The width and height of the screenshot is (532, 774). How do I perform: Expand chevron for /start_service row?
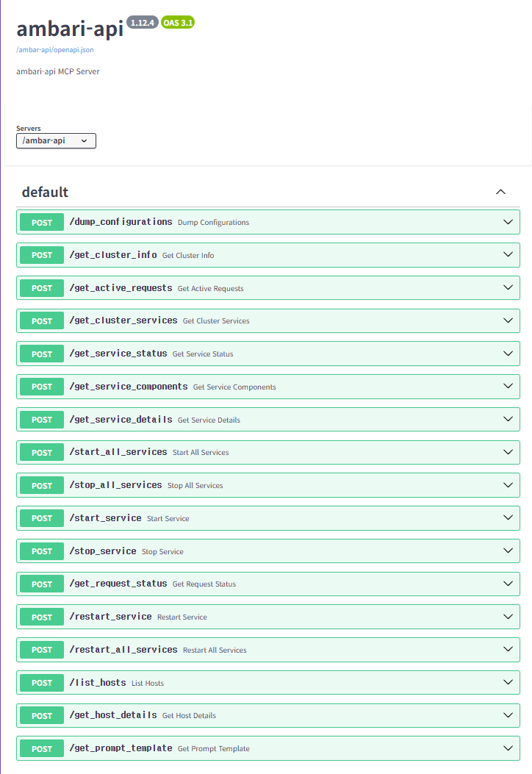point(508,517)
